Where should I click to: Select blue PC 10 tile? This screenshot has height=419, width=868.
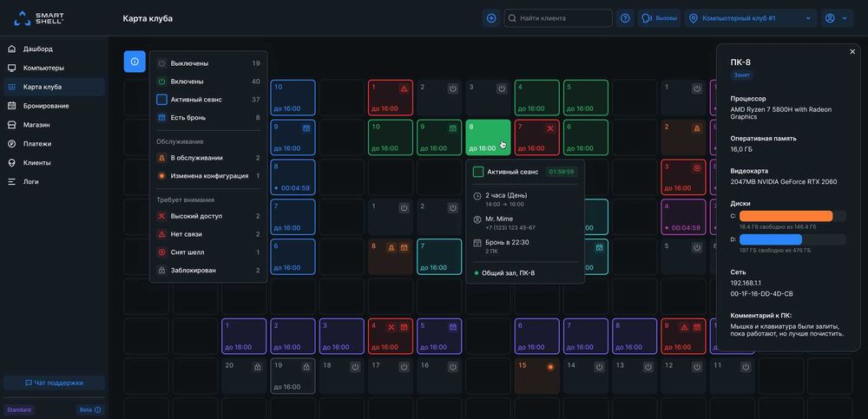click(293, 97)
